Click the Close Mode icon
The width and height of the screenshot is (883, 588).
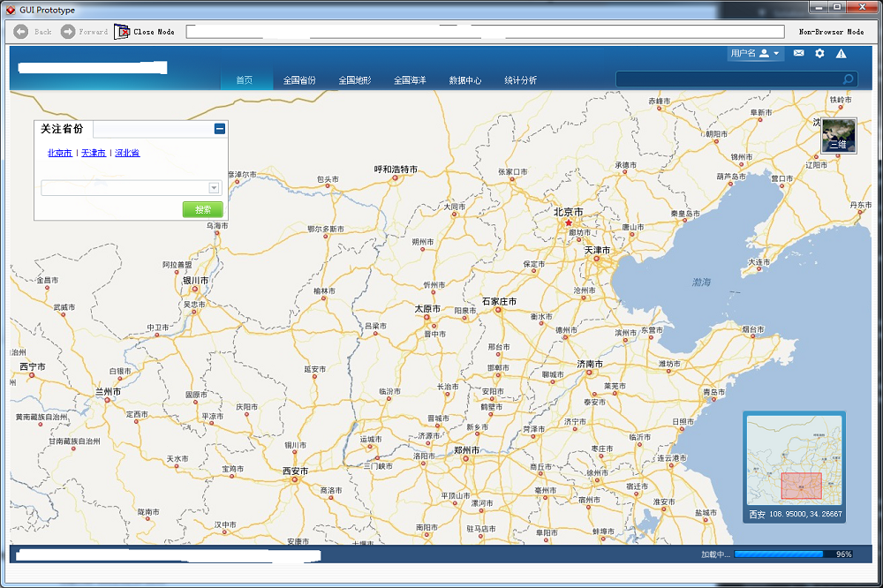click(122, 32)
